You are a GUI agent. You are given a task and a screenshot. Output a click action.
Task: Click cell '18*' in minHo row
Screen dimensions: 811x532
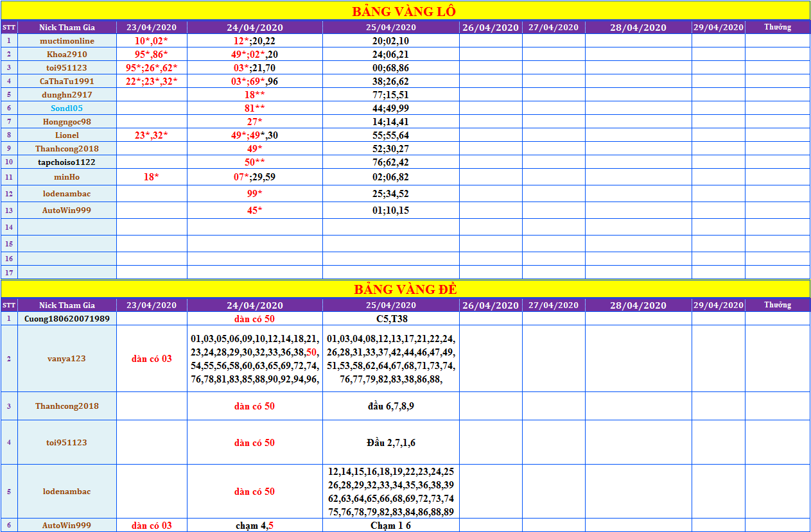[x=152, y=176]
